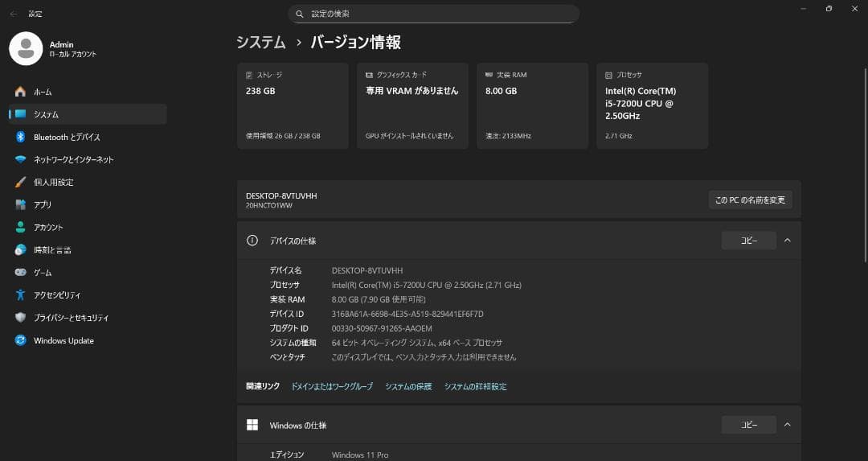Viewport: 868px width, 461px height.
Task: Open ドメインまたはワークグループ link
Action: (x=332, y=386)
